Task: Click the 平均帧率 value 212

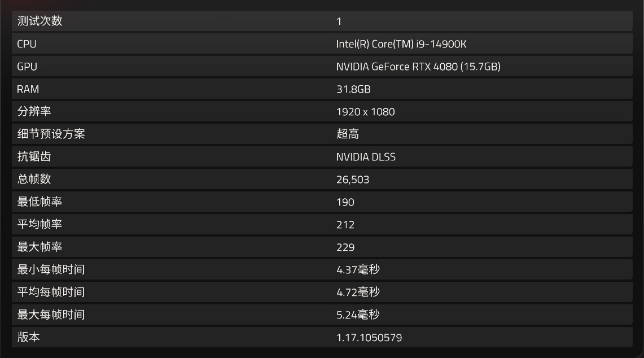Action: click(345, 225)
